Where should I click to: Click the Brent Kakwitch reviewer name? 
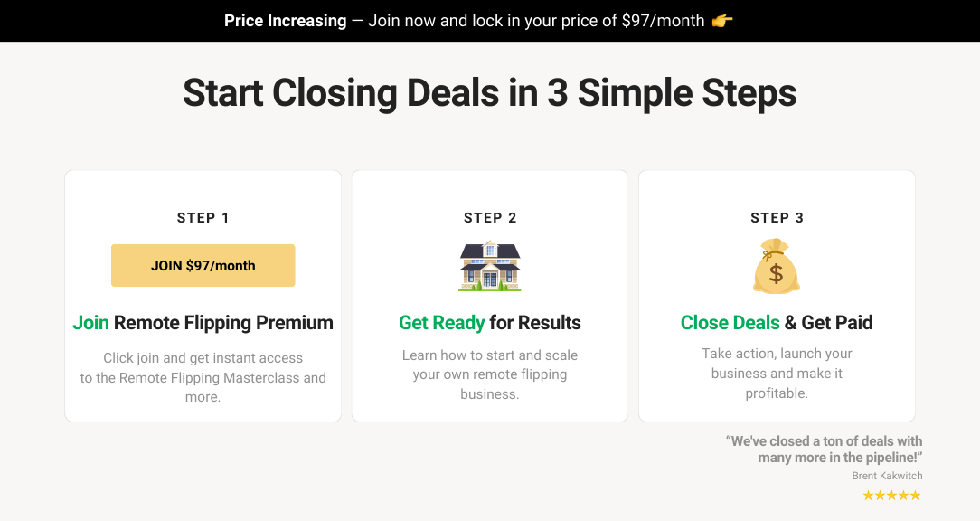887,476
